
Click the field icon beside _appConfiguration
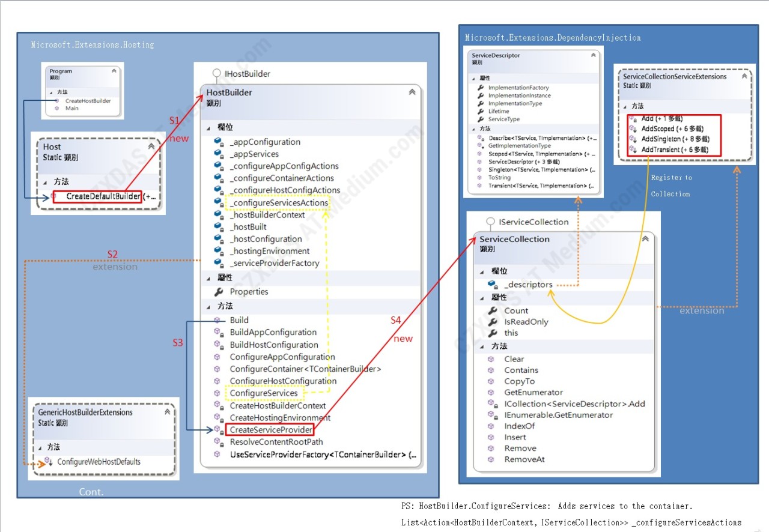[x=219, y=142]
